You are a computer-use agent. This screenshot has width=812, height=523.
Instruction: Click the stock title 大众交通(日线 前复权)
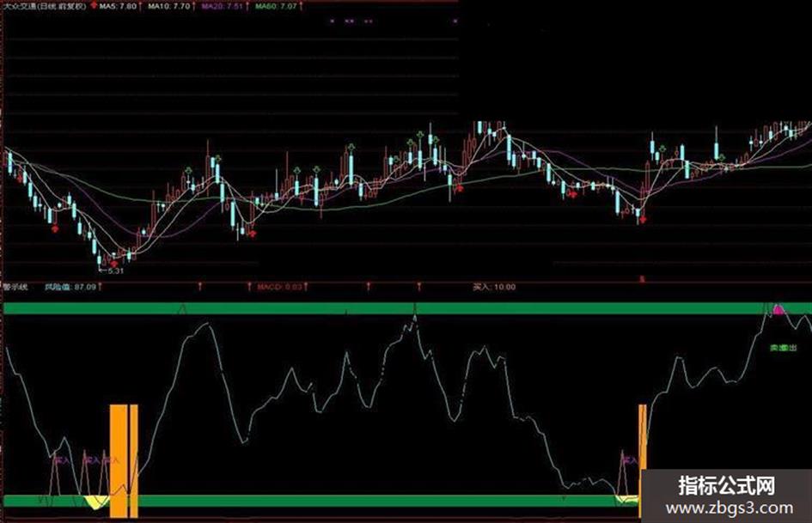(45, 6)
